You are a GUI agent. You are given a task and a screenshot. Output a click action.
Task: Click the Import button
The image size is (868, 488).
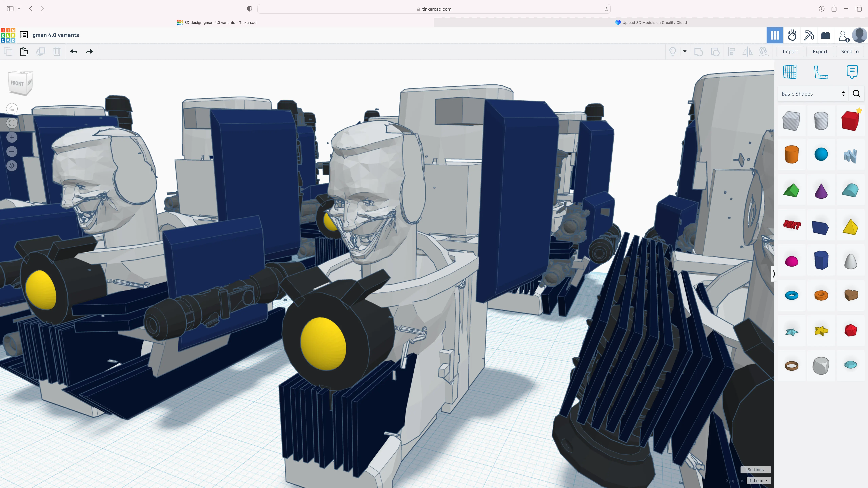[x=790, y=52]
